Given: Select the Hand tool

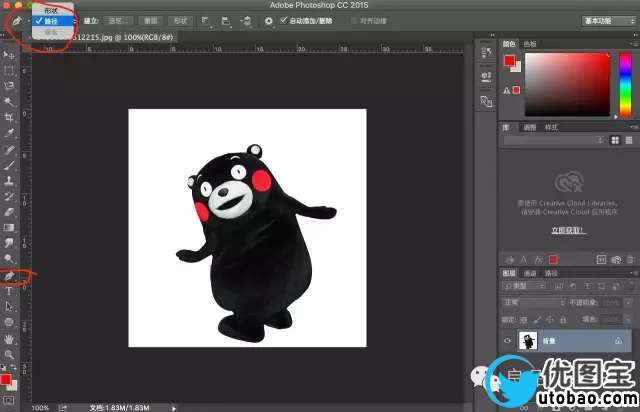Looking at the screenshot, I should click(x=9, y=339).
